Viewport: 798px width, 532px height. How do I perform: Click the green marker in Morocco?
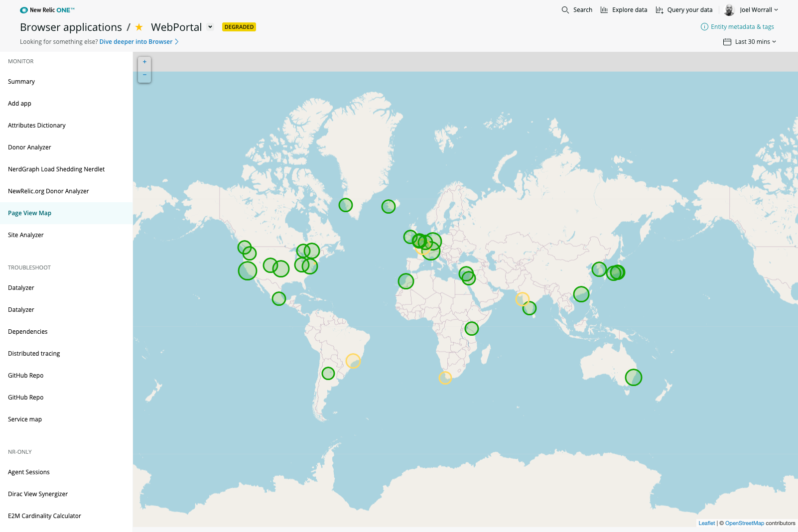pos(406,281)
